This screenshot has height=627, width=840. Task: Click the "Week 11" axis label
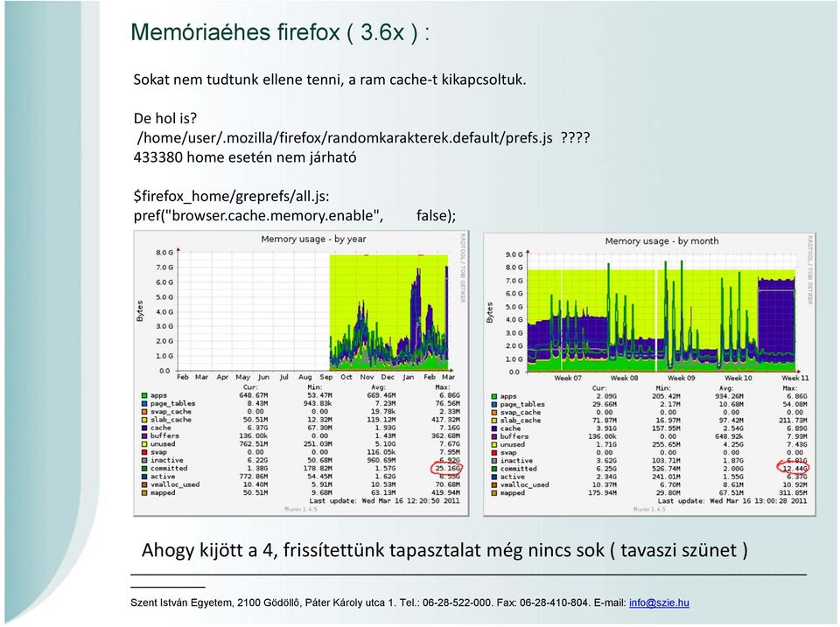794,378
